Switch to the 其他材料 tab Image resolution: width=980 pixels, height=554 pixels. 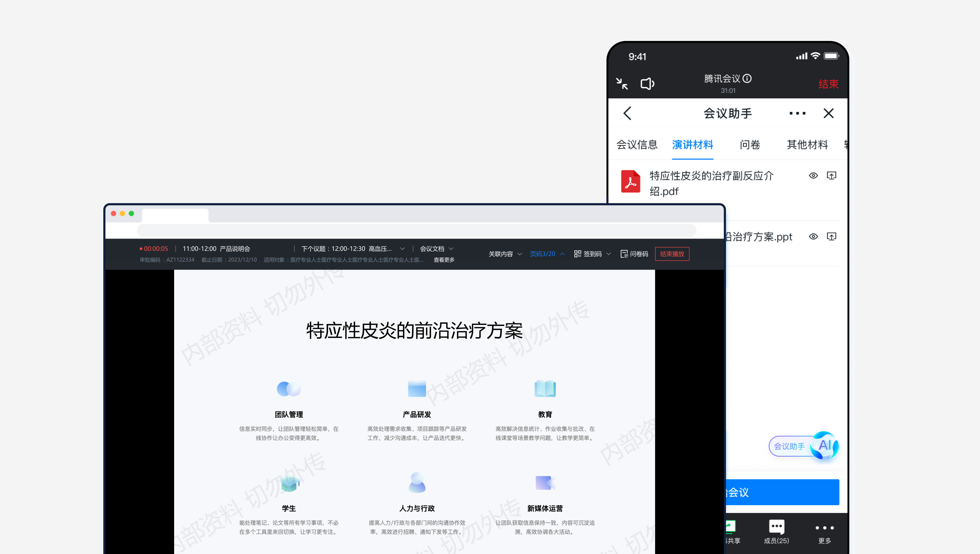click(807, 145)
